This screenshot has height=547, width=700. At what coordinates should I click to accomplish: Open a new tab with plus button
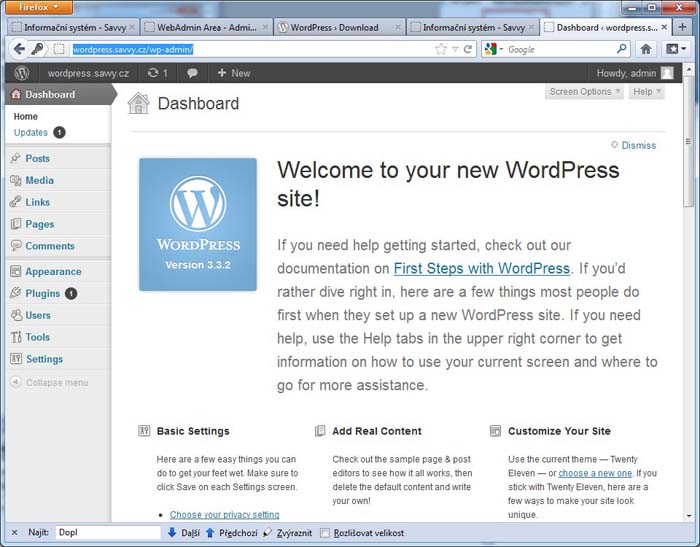[682, 27]
